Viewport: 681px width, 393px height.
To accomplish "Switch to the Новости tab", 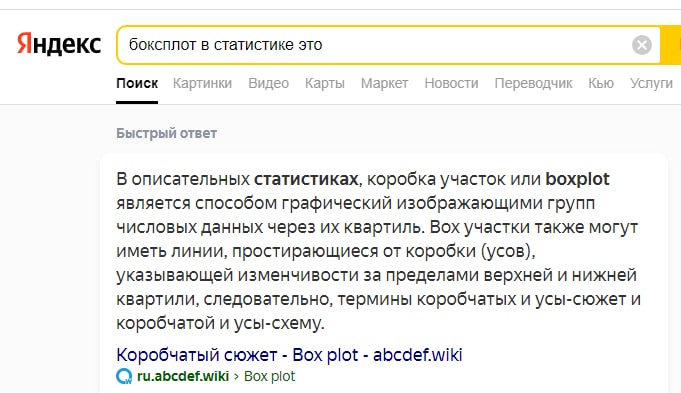I will point(451,83).
